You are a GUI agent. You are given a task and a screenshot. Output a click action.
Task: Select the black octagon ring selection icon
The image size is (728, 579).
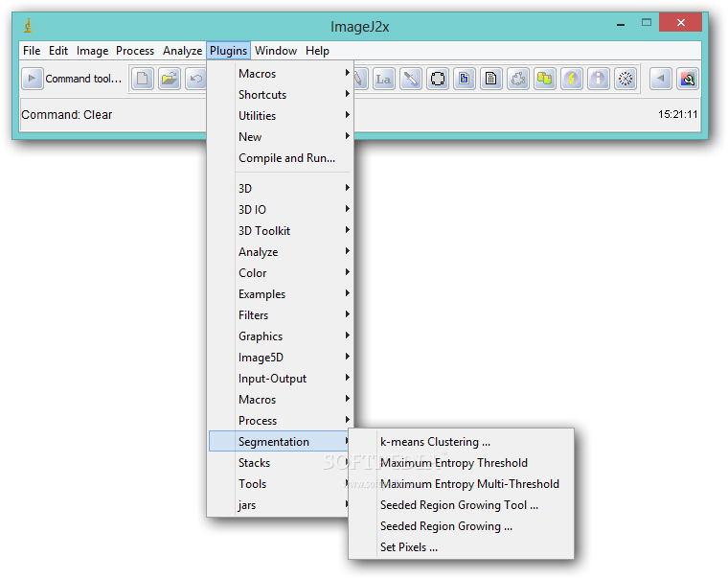(438, 79)
